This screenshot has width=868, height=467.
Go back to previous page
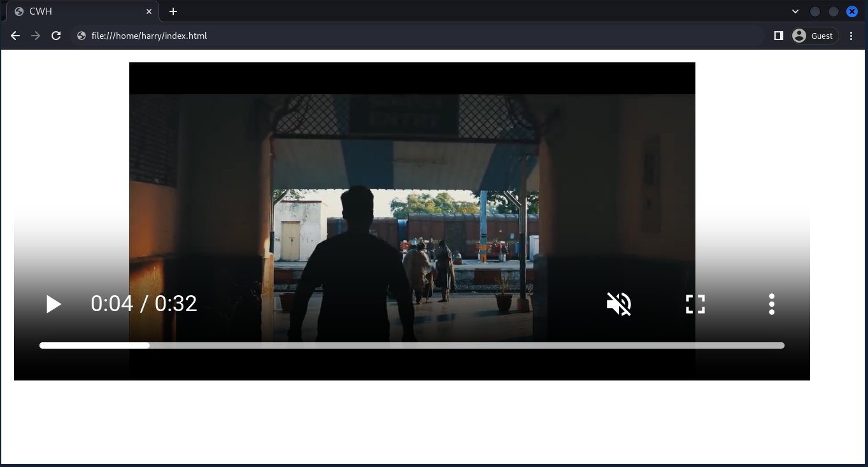pyautogui.click(x=15, y=36)
